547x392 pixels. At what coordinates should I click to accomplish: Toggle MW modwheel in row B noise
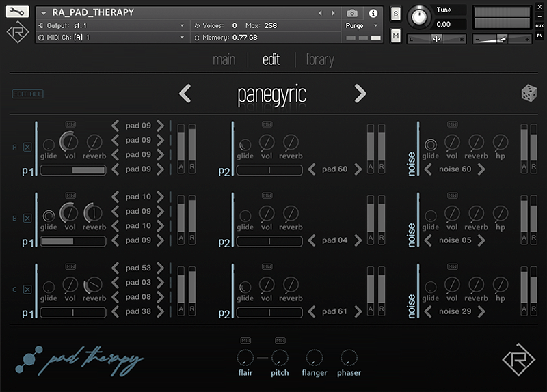pyautogui.click(x=453, y=195)
